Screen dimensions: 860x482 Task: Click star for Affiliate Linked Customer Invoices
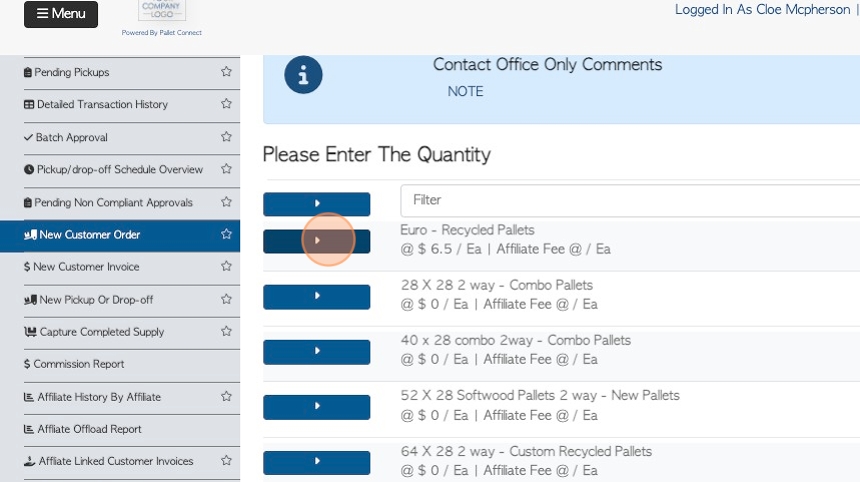[226, 461]
